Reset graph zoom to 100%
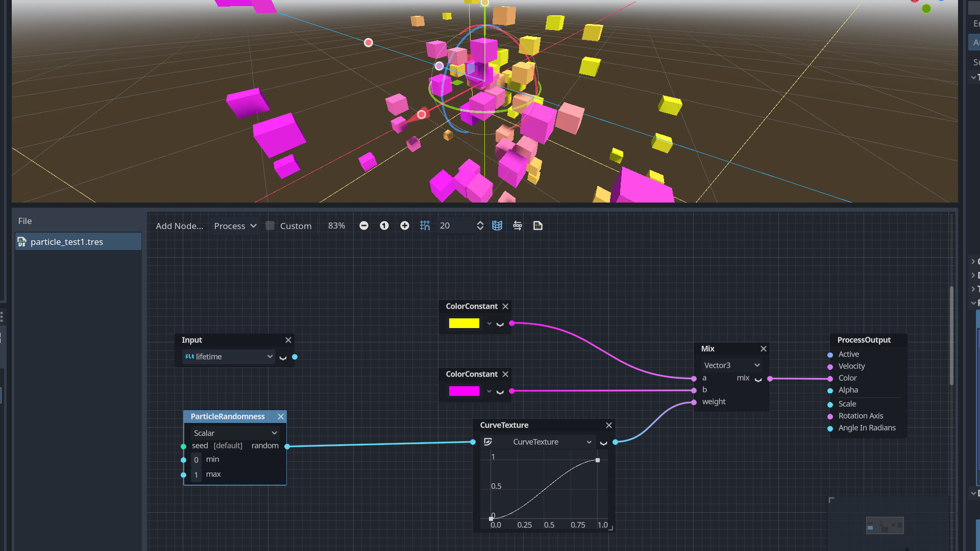The height and width of the screenshot is (551, 980). [x=384, y=226]
